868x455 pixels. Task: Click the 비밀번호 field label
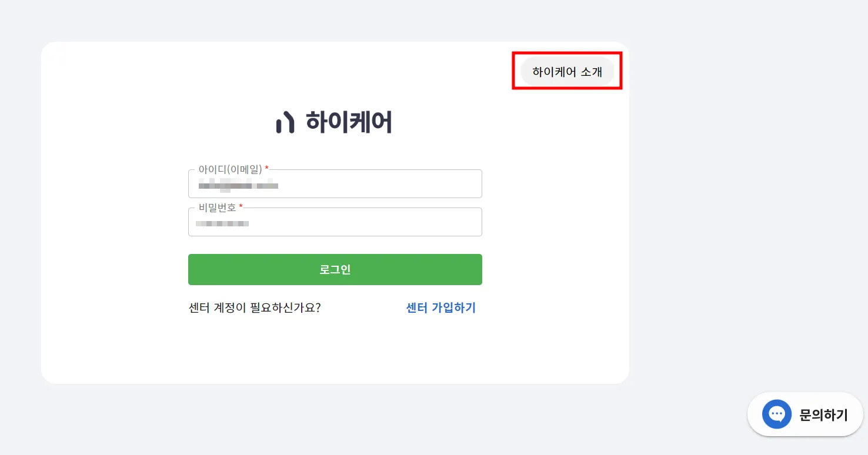point(217,208)
